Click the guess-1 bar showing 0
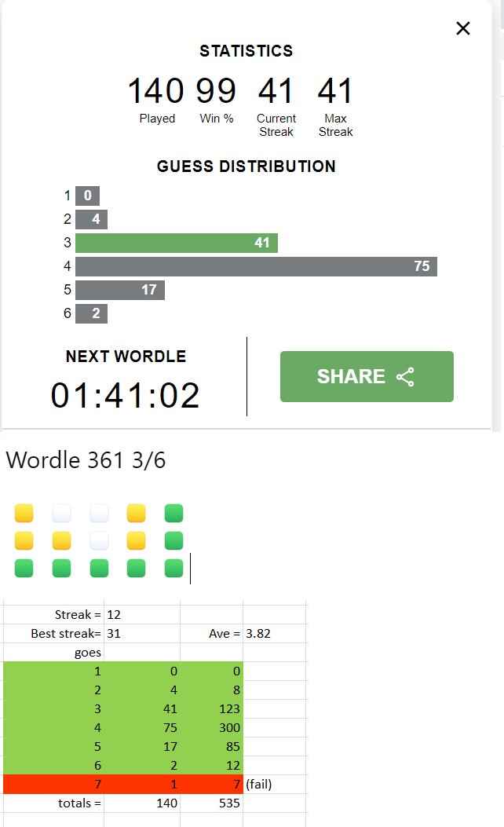 pos(87,196)
